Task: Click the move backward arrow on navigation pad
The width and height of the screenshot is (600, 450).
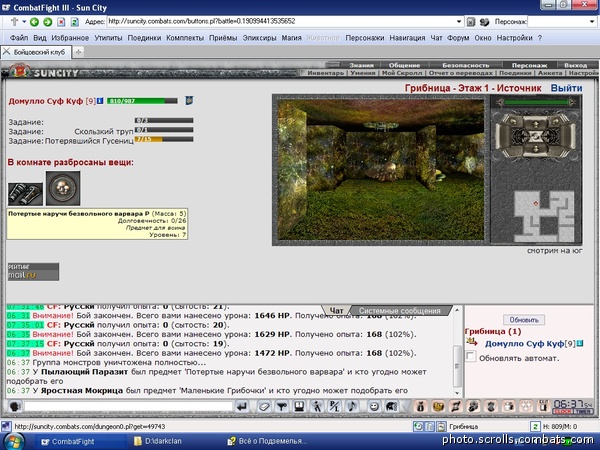Action: [x=535, y=148]
